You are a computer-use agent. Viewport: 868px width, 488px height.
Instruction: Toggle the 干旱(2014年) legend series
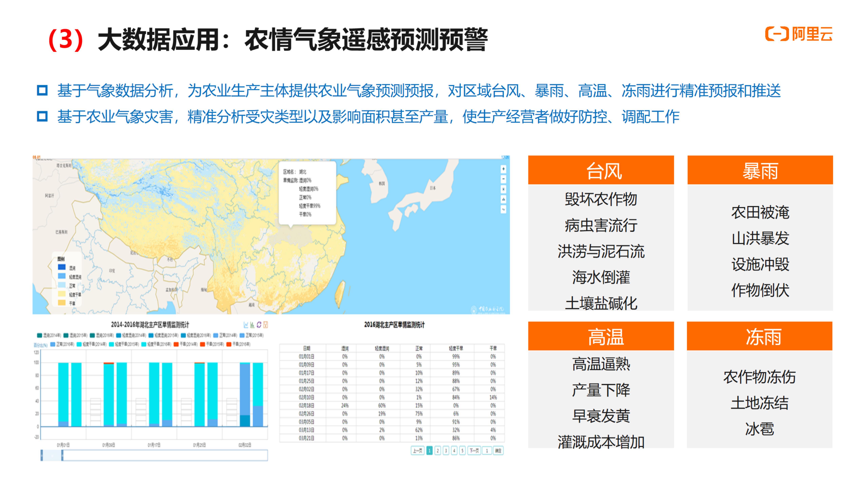(x=186, y=344)
